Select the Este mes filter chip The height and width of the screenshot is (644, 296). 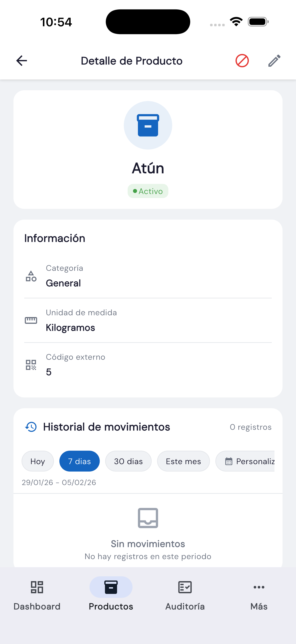(183, 461)
